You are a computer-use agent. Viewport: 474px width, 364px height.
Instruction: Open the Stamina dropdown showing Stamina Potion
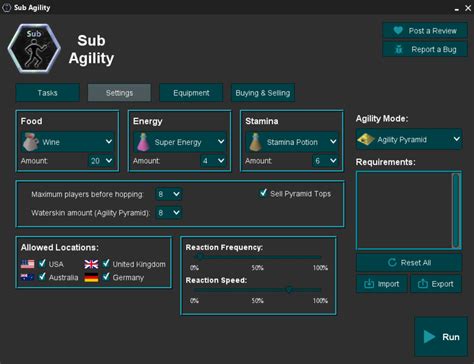coord(292,142)
